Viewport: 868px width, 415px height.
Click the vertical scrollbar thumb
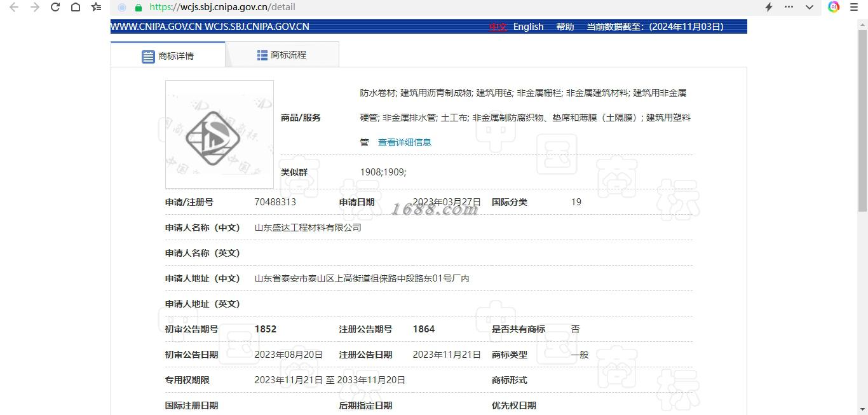[862, 119]
